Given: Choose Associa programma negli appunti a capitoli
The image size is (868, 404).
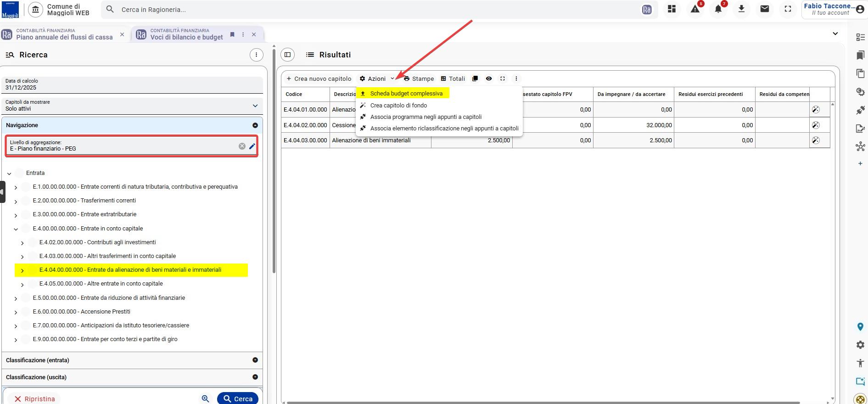Looking at the screenshot, I should (x=426, y=117).
